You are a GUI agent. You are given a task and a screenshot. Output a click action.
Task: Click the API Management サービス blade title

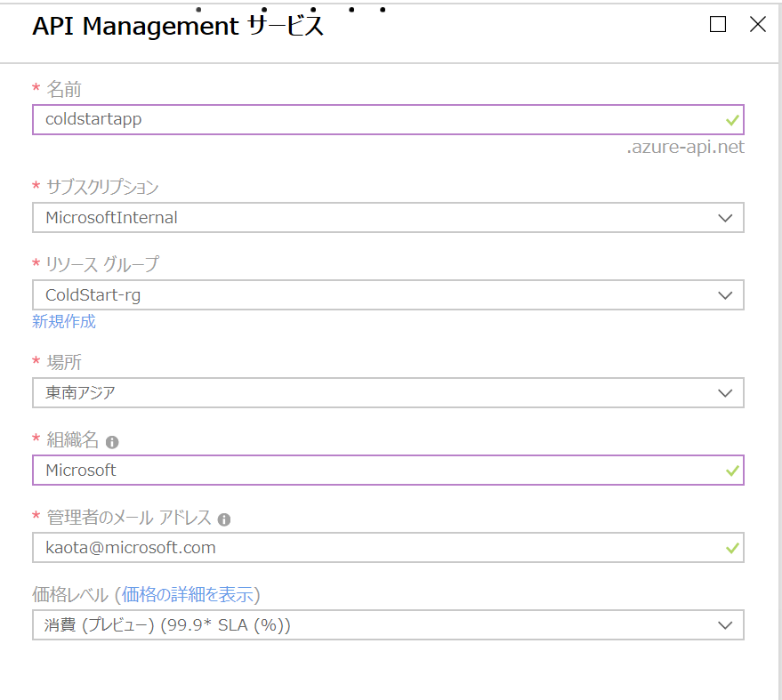178,26
